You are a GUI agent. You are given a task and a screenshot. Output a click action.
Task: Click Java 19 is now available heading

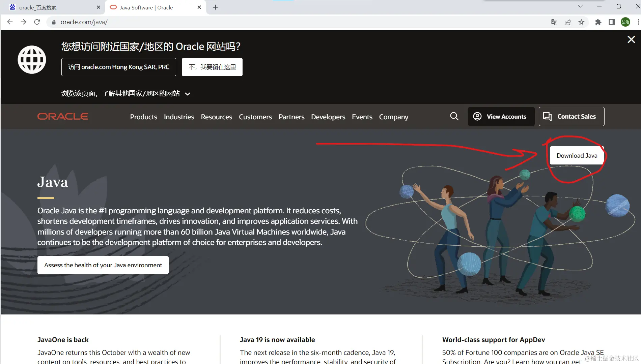277,340
